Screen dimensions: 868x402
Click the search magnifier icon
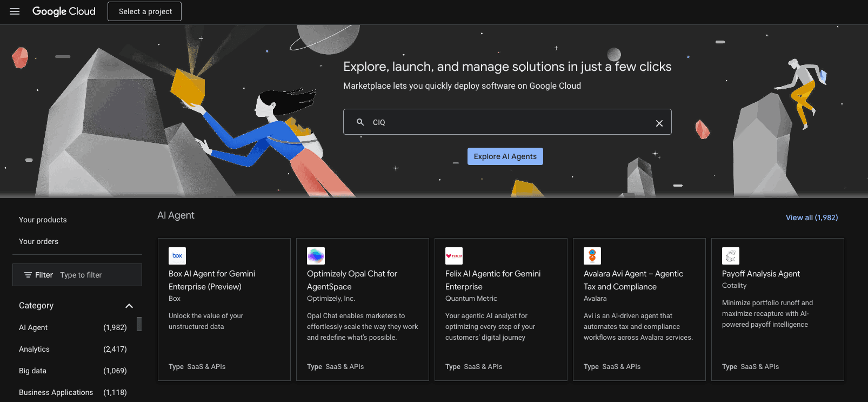click(360, 122)
